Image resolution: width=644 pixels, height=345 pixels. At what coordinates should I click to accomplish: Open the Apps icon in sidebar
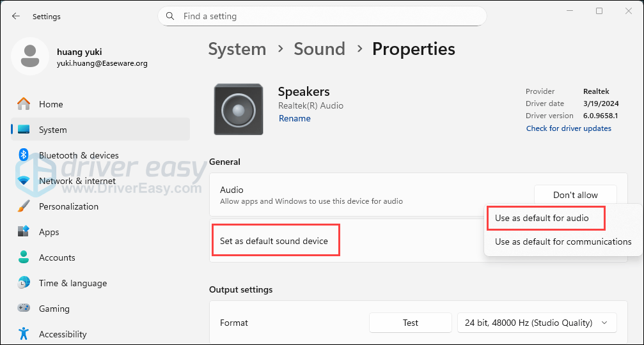[x=24, y=232]
